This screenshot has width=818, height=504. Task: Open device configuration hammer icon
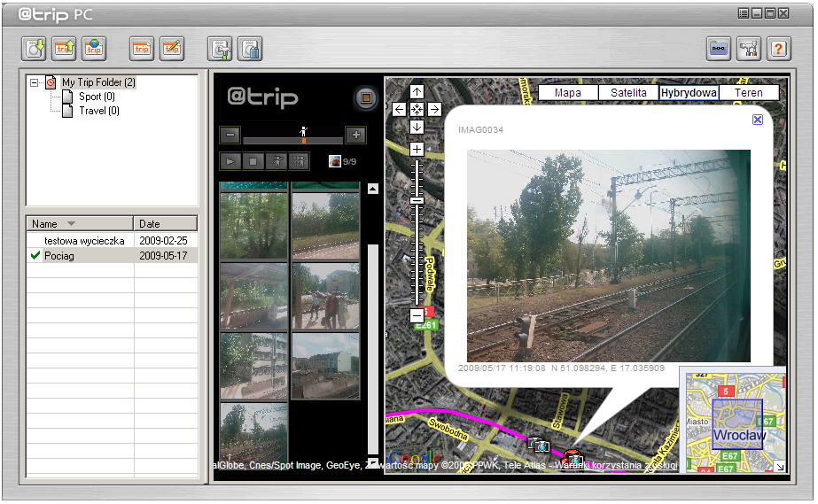click(220, 49)
